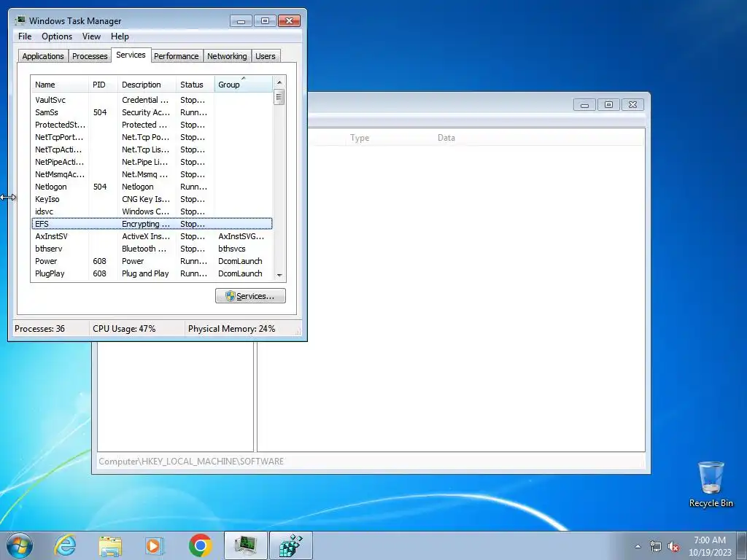Select the PlugPlay service row

152,273
